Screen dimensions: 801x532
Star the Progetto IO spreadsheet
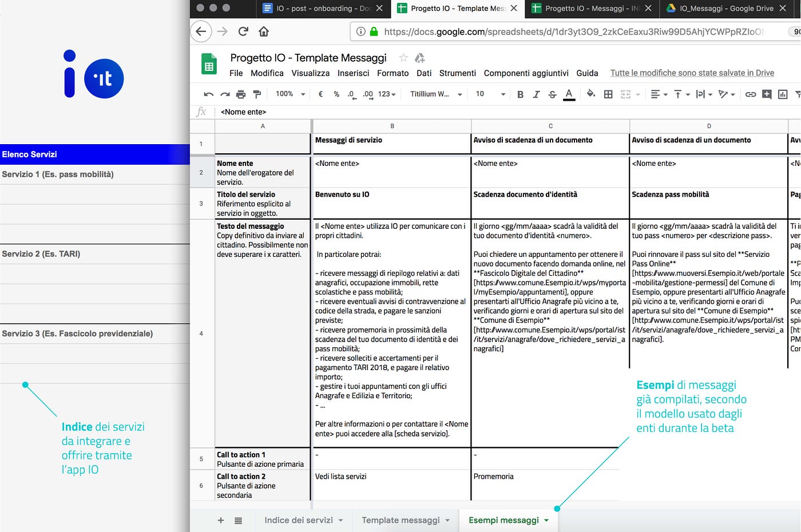[403, 58]
